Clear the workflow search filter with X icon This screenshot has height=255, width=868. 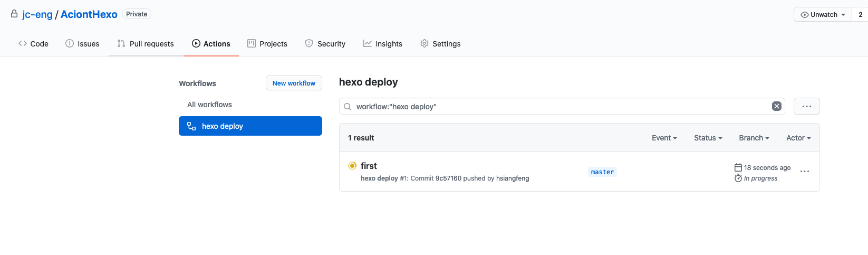(x=776, y=106)
